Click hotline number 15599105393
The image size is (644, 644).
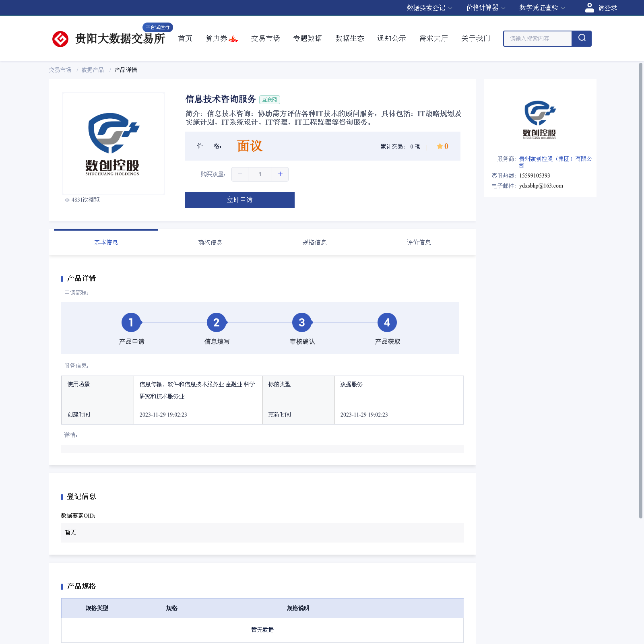[x=535, y=175]
